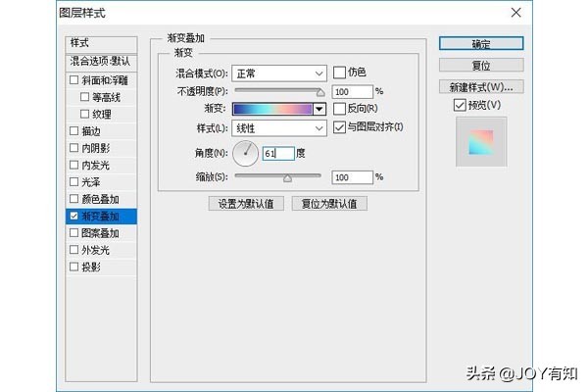The width and height of the screenshot is (588, 392).
Task: Click the 复位 button
Action: click(x=480, y=65)
